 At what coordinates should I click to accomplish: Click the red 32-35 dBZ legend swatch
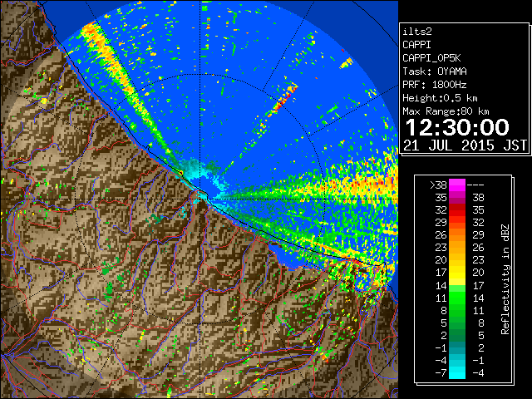coord(456,210)
